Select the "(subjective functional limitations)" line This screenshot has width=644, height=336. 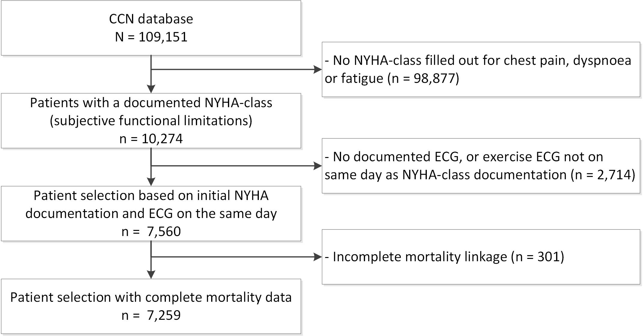point(151,121)
